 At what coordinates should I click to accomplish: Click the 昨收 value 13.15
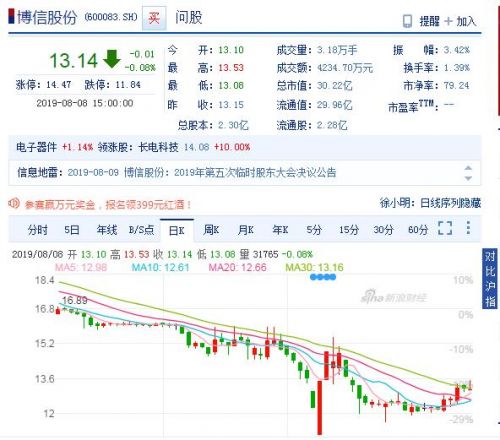point(231,105)
